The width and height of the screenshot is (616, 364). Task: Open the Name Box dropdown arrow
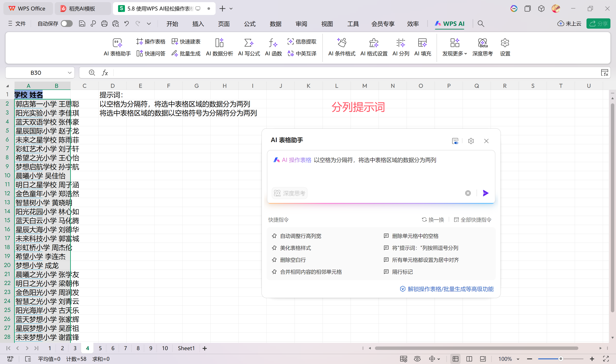tap(70, 73)
